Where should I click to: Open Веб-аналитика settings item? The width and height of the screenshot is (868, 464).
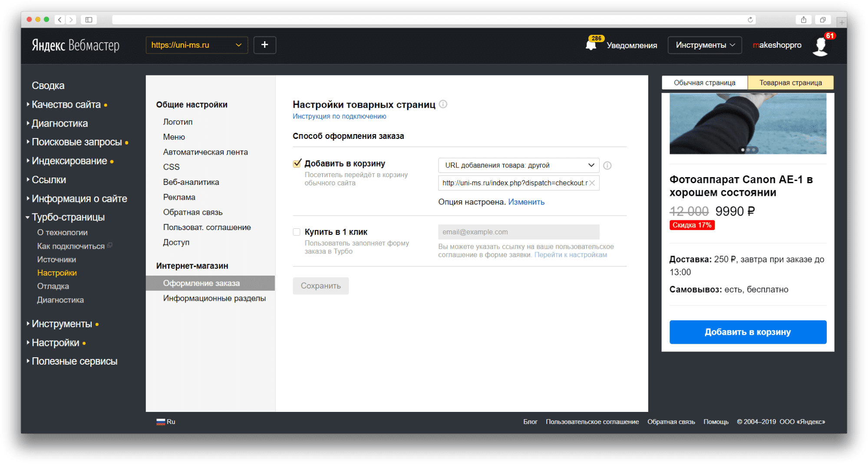click(x=191, y=182)
